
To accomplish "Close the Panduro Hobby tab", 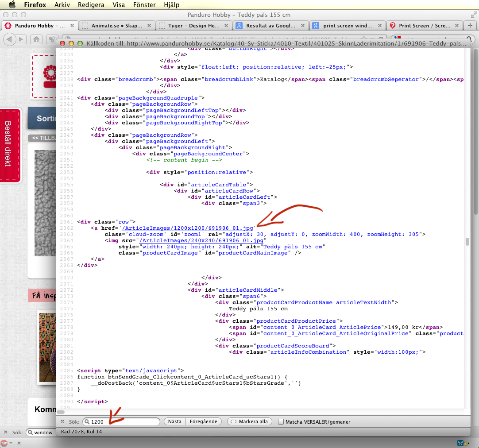I will click(72, 26).
